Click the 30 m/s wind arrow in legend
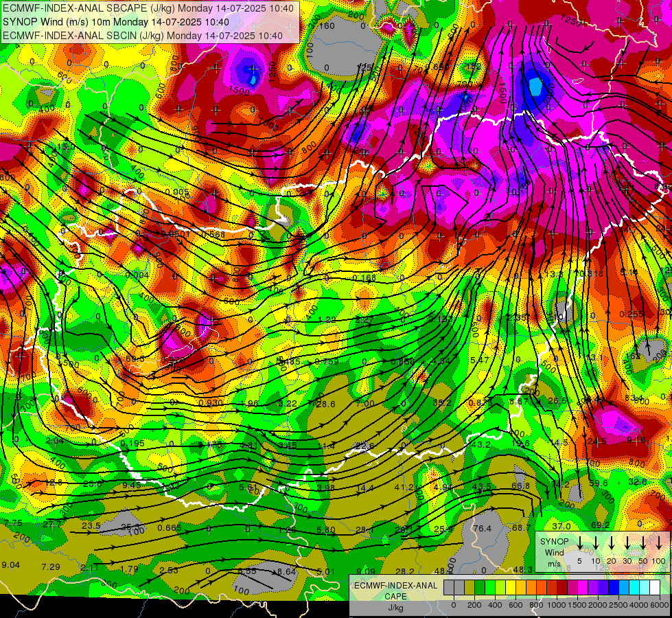672x618 pixels. pyautogui.click(x=627, y=543)
